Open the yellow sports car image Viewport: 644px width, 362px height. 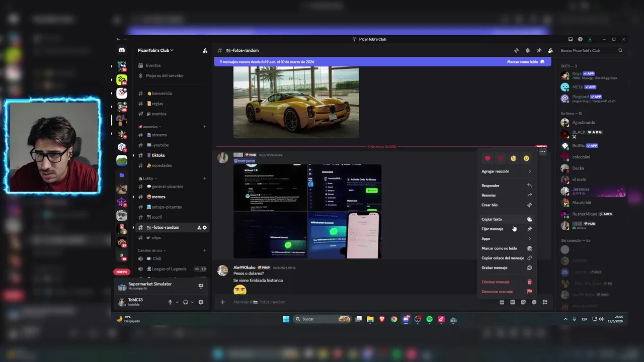(x=296, y=102)
